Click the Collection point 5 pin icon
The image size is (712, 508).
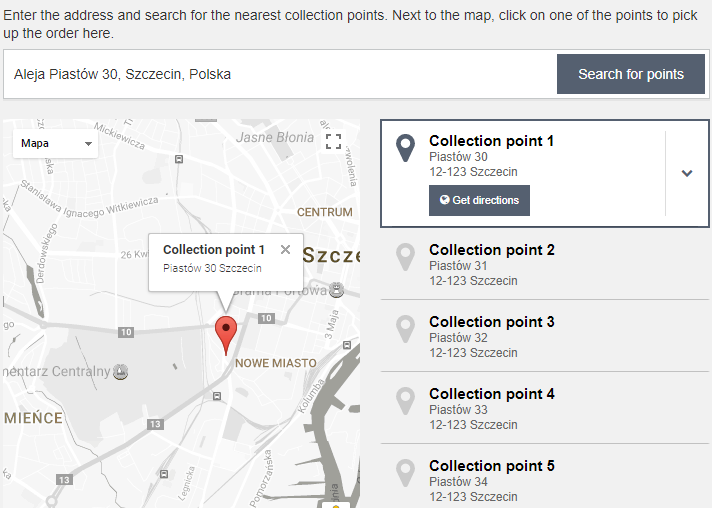(405, 473)
